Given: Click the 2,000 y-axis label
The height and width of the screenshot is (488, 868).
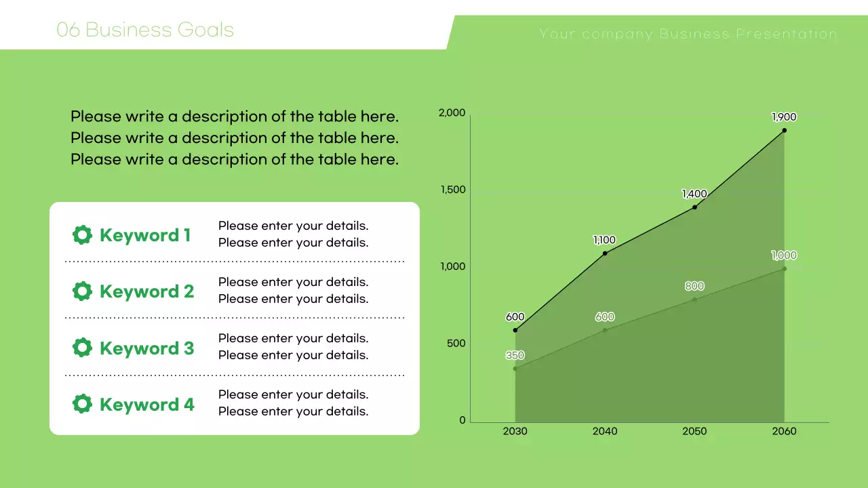Looking at the screenshot, I should [452, 113].
